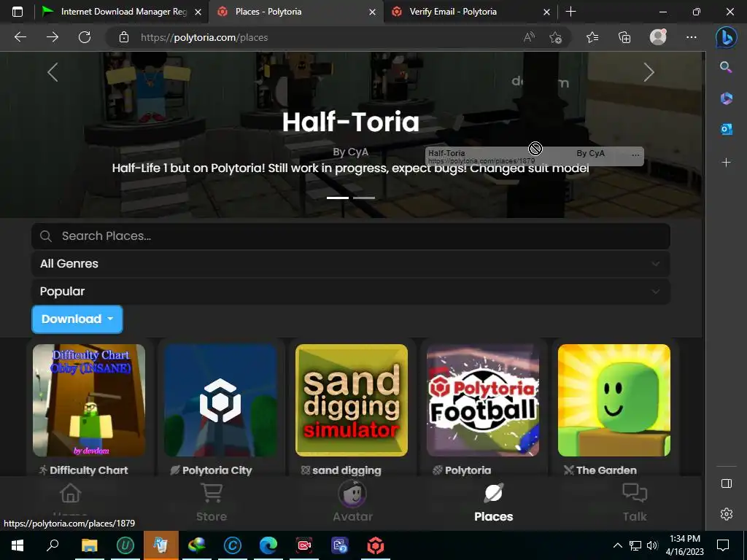The height and width of the screenshot is (560, 747).
Task: Click the address bar URL
Action: pyautogui.click(x=204, y=37)
